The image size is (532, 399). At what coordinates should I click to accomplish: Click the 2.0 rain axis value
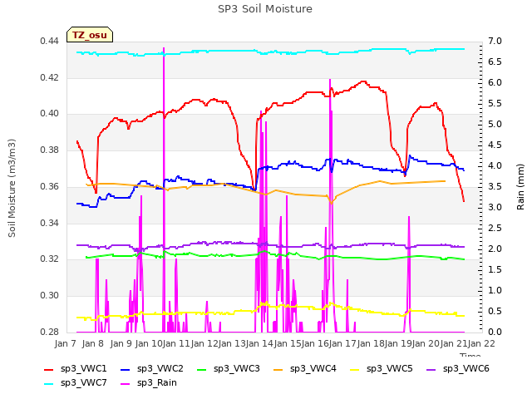pyautogui.click(x=495, y=249)
